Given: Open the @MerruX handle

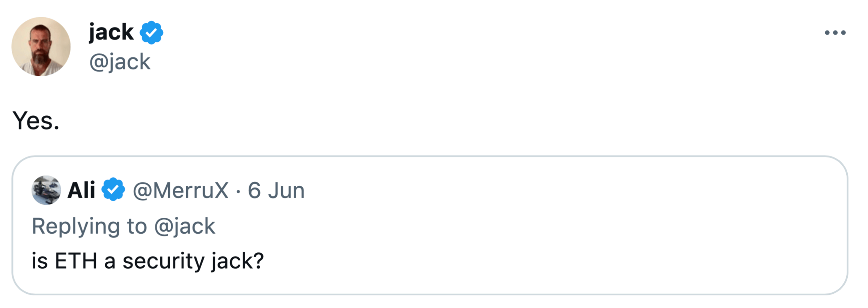Looking at the screenshot, I should point(181,190).
